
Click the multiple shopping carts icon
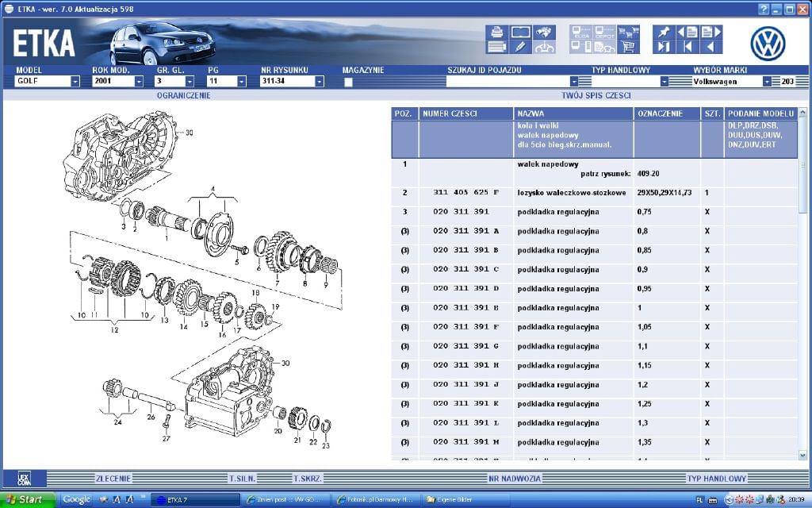pyautogui.click(x=628, y=32)
